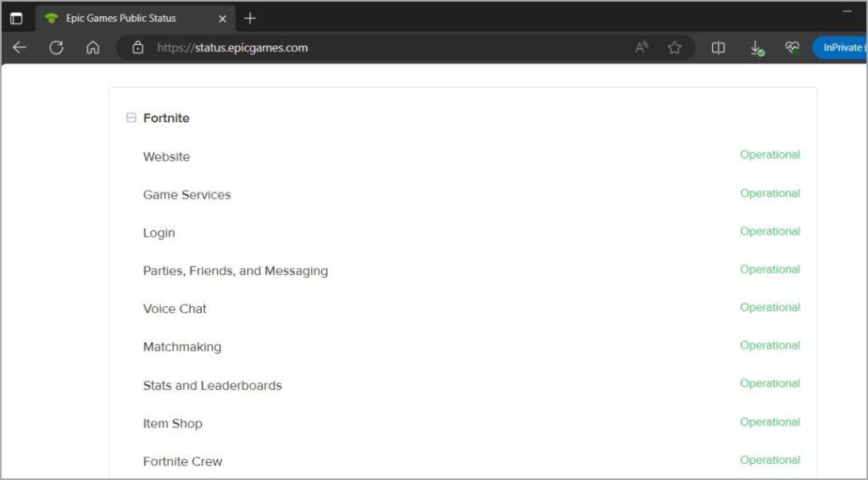Click the browser back arrow
The width and height of the screenshot is (868, 480).
point(19,47)
